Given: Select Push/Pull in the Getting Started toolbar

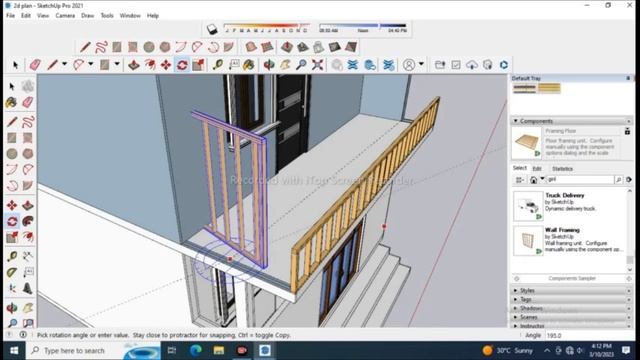Looking at the screenshot, I should click(134, 65).
